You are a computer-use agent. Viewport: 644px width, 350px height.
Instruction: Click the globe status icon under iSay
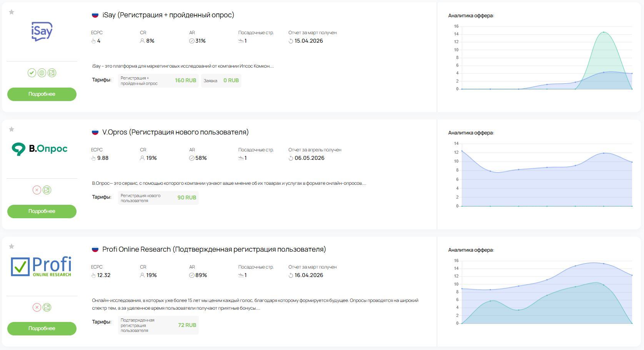[42, 73]
